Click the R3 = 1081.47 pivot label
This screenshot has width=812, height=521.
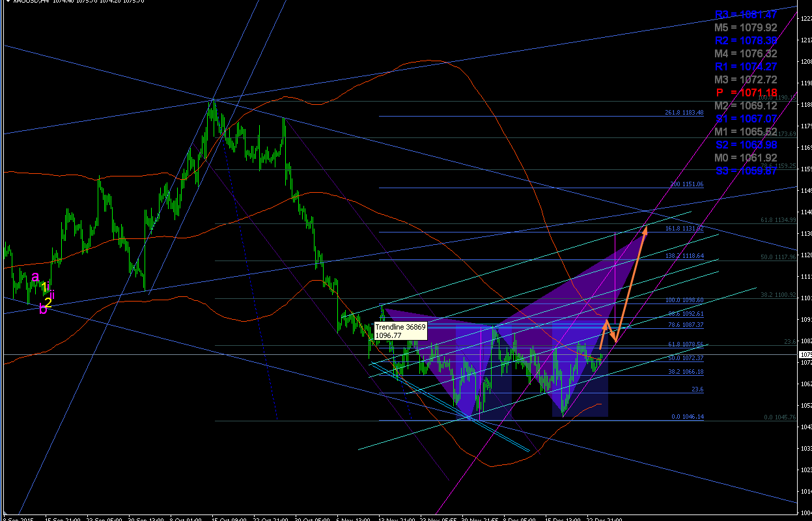746,14
